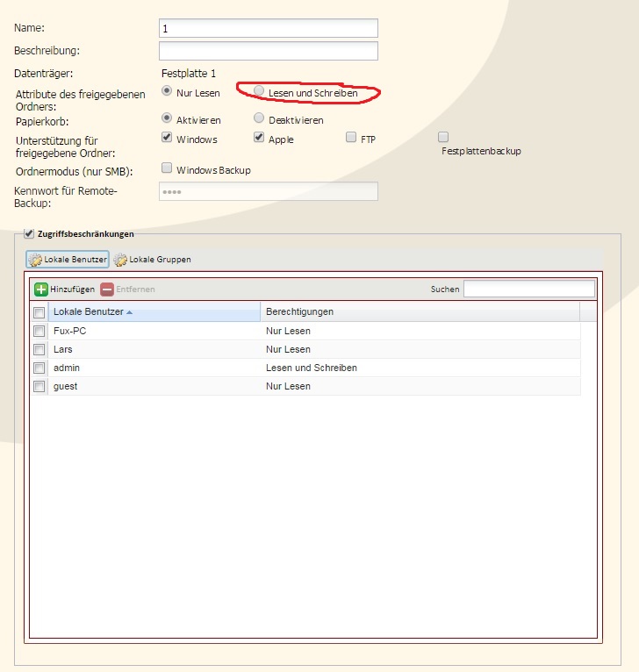Click Nur Lesen permission for Fux-PC
Screen dimensions: 639x672
[288, 331]
